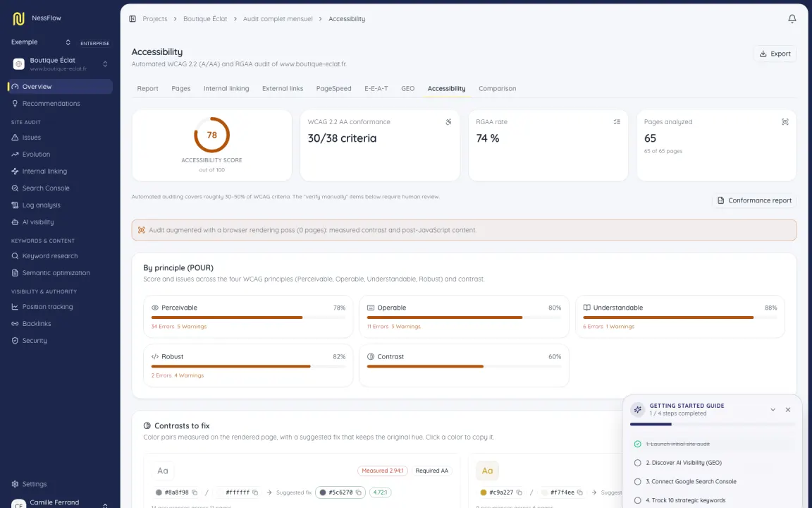
Task: Click the checklist icon on RGAA rate card
Action: click(x=617, y=122)
